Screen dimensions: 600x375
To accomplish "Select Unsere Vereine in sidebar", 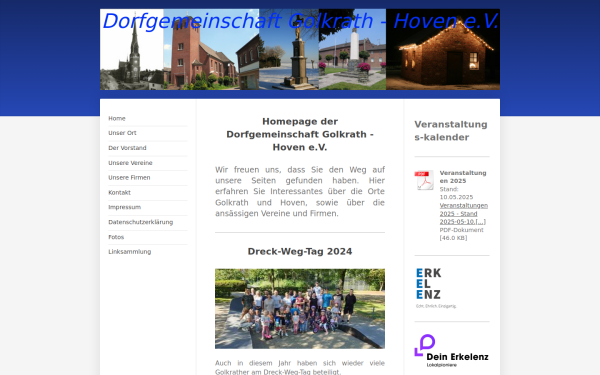I will 130,163.
